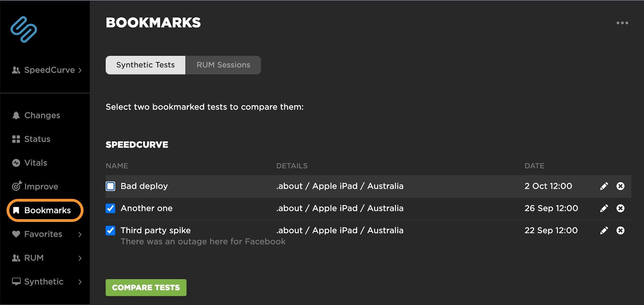
Task: Remove the Another one bookmark
Action: (620, 208)
